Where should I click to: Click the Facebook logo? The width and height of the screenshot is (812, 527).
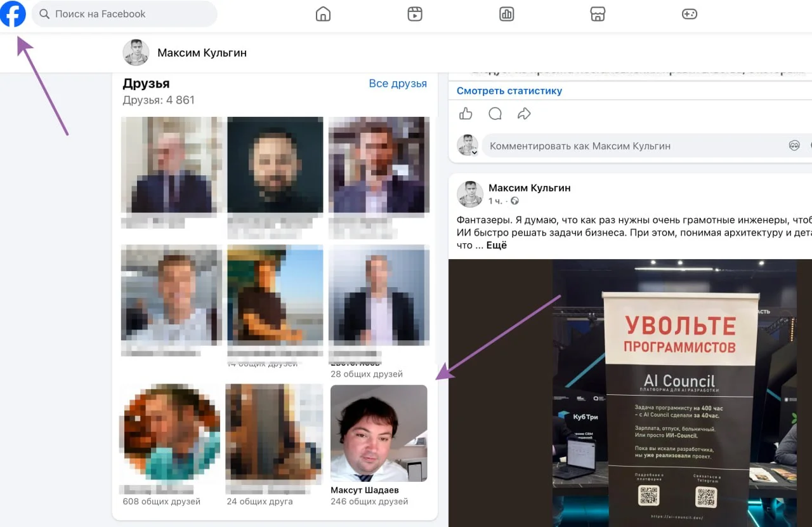coord(13,14)
